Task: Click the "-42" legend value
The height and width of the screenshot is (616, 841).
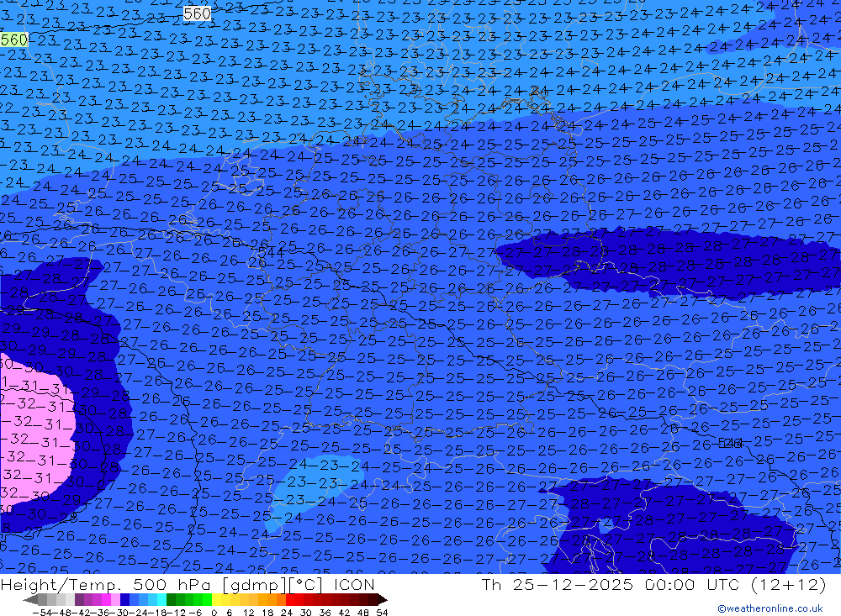Action: (81, 613)
